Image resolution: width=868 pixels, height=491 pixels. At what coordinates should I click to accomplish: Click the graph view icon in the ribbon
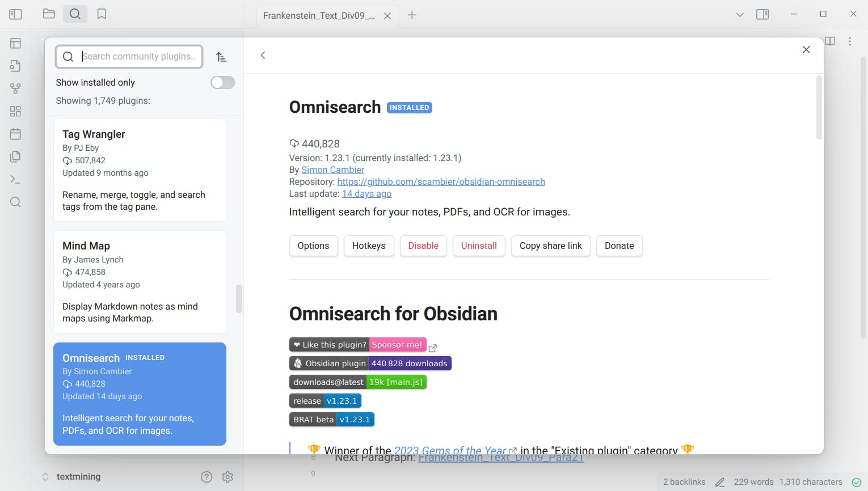(15, 88)
